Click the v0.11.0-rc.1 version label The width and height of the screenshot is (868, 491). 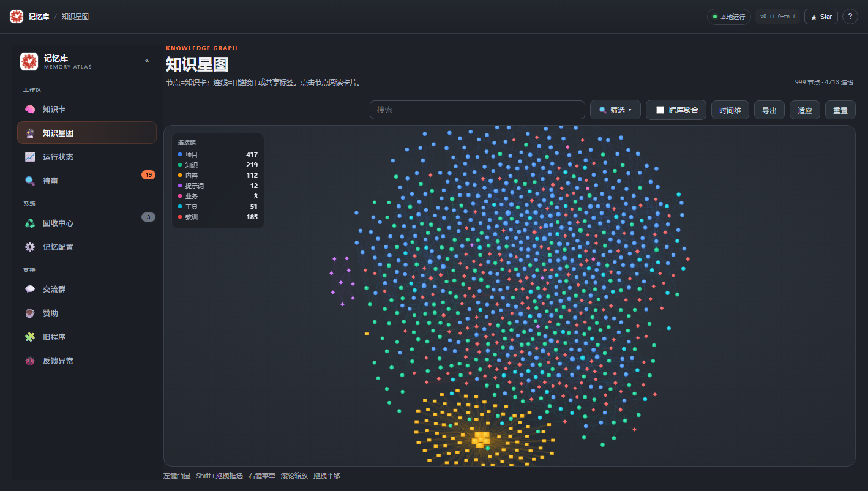pyautogui.click(x=778, y=17)
